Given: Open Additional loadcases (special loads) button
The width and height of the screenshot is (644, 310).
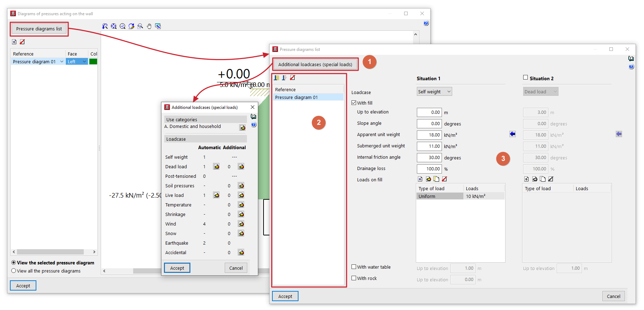Looking at the screenshot, I should (315, 64).
